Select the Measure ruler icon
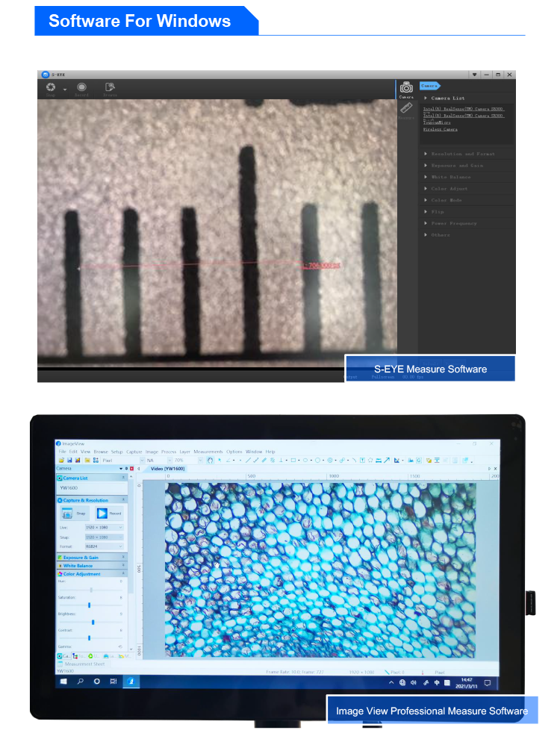560x739 pixels. (x=406, y=108)
